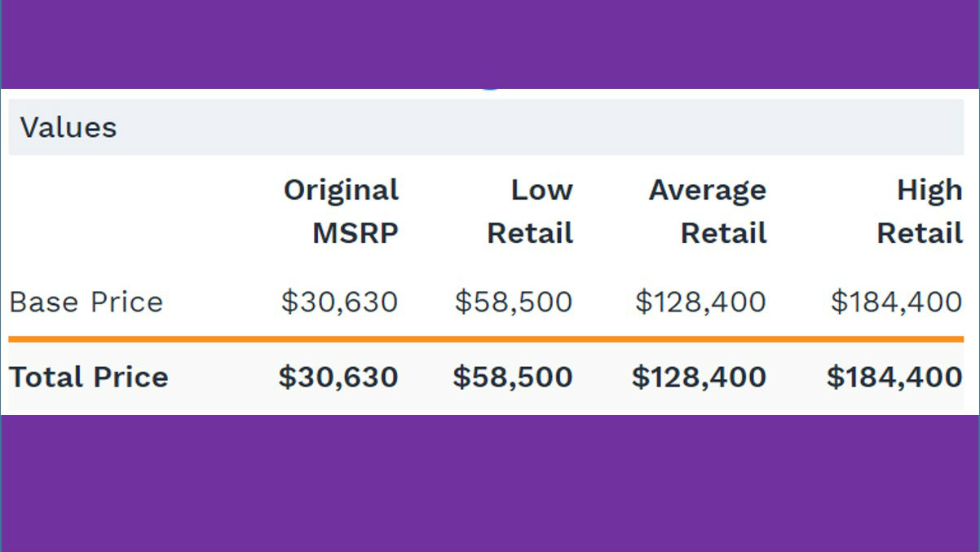Screen dimensions: 980x552
Task: Click the partial blue circle icon above the table
Action: pyautogui.click(x=489, y=86)
